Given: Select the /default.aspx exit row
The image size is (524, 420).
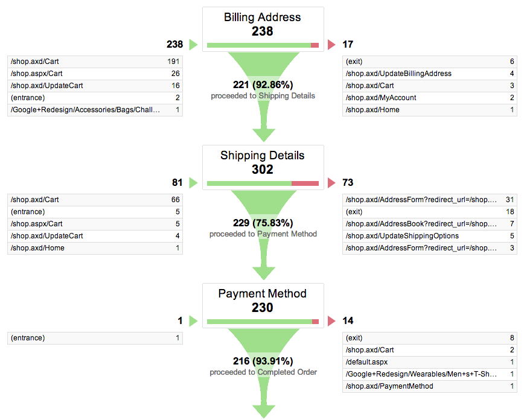Looking at the screenshot, I should pyautogui.click(x=429, y=362).
